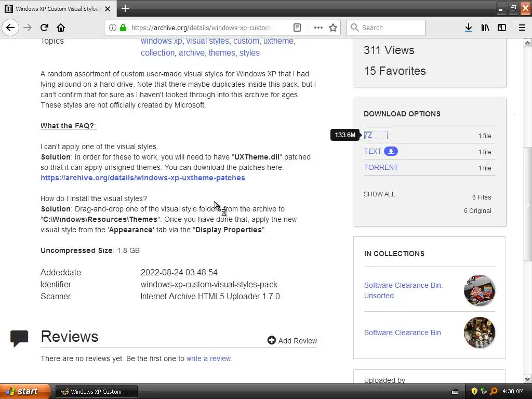Click the '15 Favorites' text
The image size is (532, 399).
pyautogui.click(x=395, y=71)
